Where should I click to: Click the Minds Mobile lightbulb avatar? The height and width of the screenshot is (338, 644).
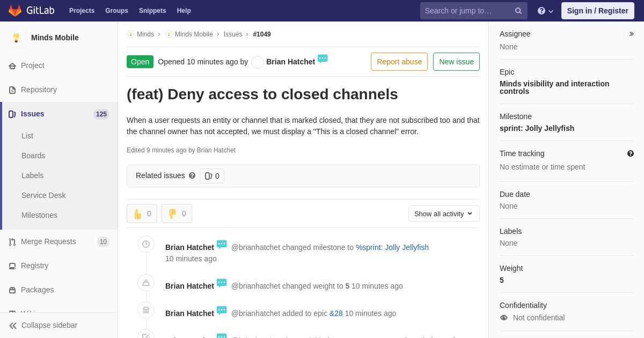[x=16, y=38]
